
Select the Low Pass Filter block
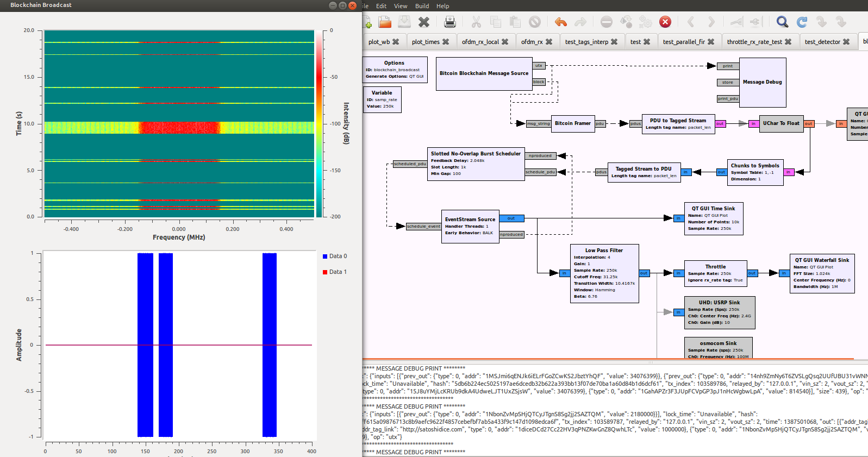(x=604, y=273)
